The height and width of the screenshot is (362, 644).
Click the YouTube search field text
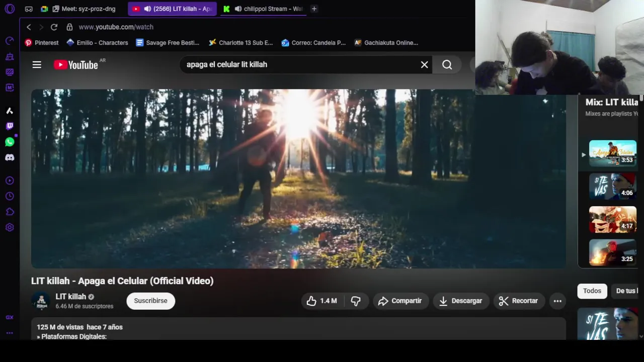[227, 64]
